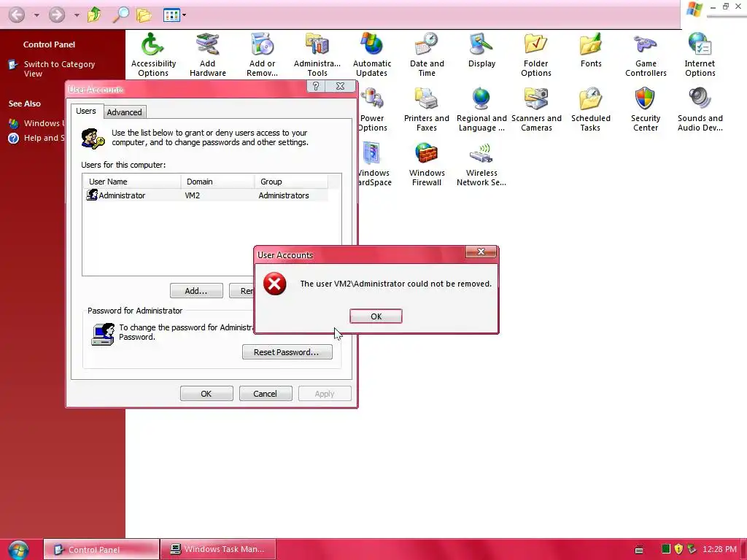The width and height of the screenshot is (747, 560).
Task: Sort users by Domain column header
Action: [x=217, y=182]
